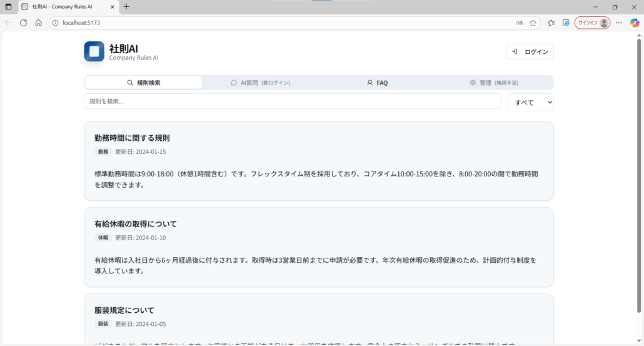Image resolution: width=644 pixels, height=346 pixels.
Task: Click the browser refresh icon
Action: 23,23
